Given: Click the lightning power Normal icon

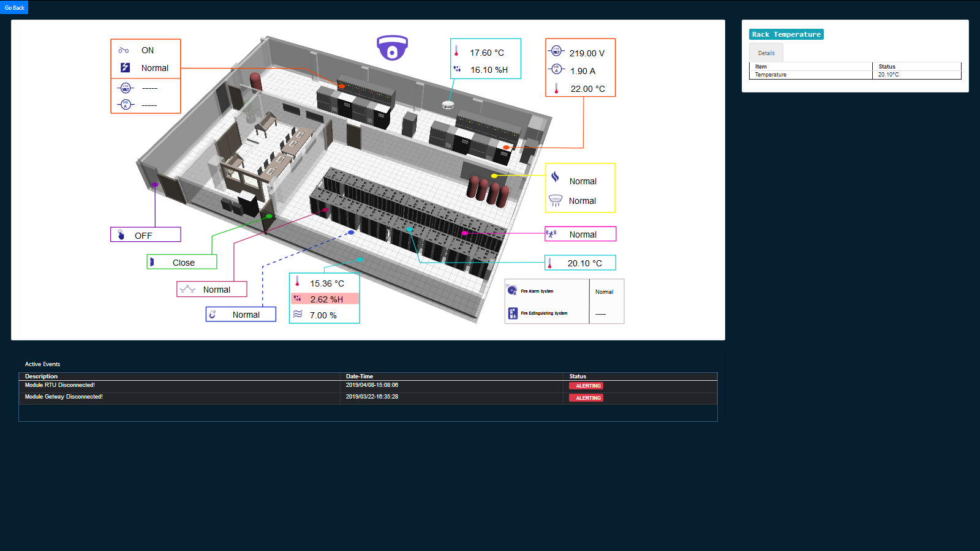Looking at the screenshot, I should pyautogui.click(x=125, y=67).
